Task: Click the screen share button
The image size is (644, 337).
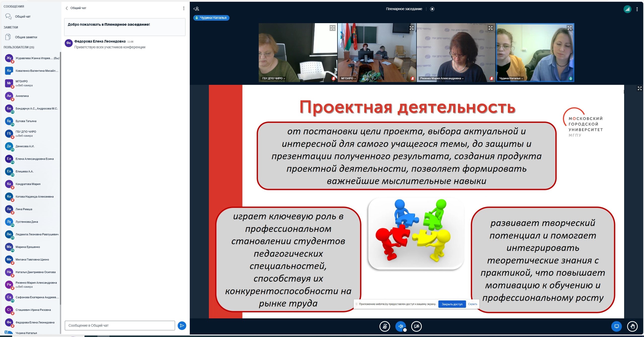Action: pyautogui.click(x=616, y=326)
